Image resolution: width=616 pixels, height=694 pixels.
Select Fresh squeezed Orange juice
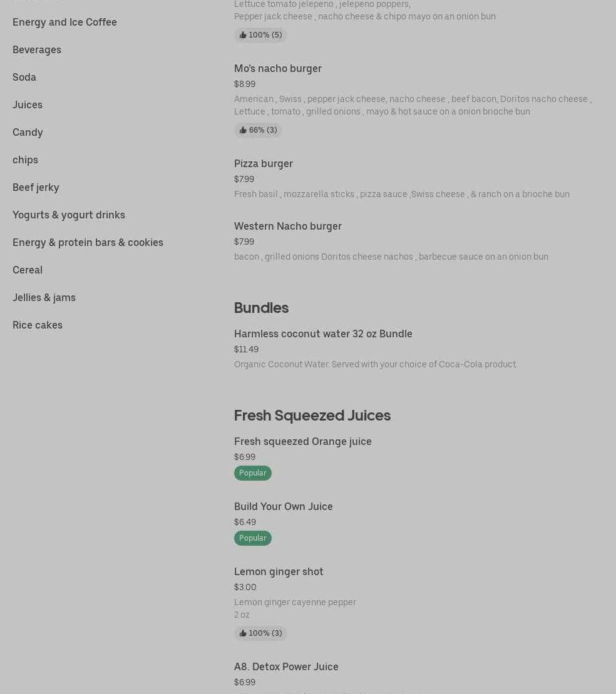point(303,441)
